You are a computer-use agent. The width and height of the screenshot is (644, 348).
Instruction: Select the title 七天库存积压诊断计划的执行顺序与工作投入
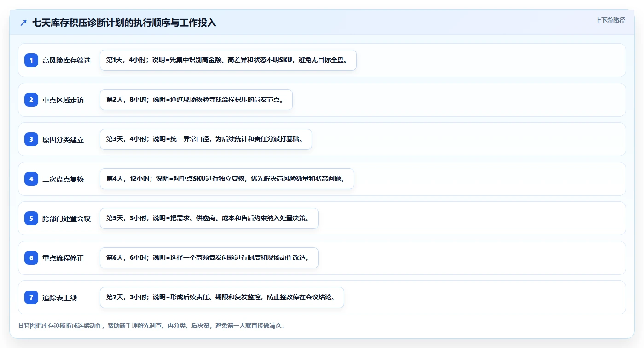(124, 23)
